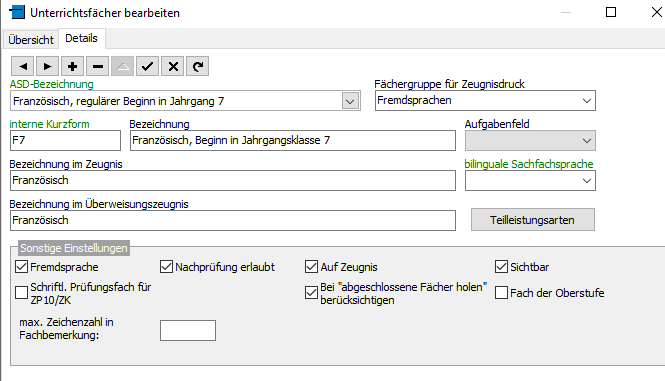Enable Fach der Oberstufe checkbox
The width and height of the screenshot is (665, 381).
pos(501,293)
